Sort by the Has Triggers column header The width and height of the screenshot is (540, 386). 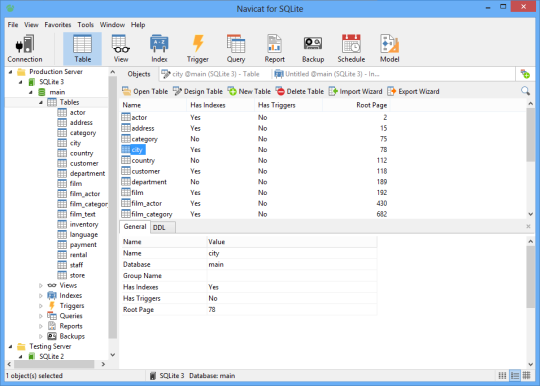pyautogui.click(x=289, y=105)
